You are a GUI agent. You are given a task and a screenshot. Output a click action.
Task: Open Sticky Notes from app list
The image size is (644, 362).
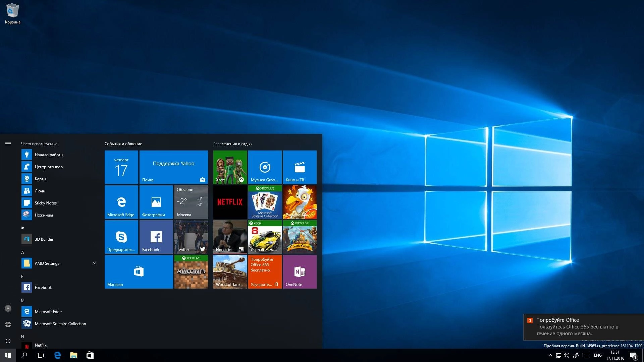click(59, 203)
